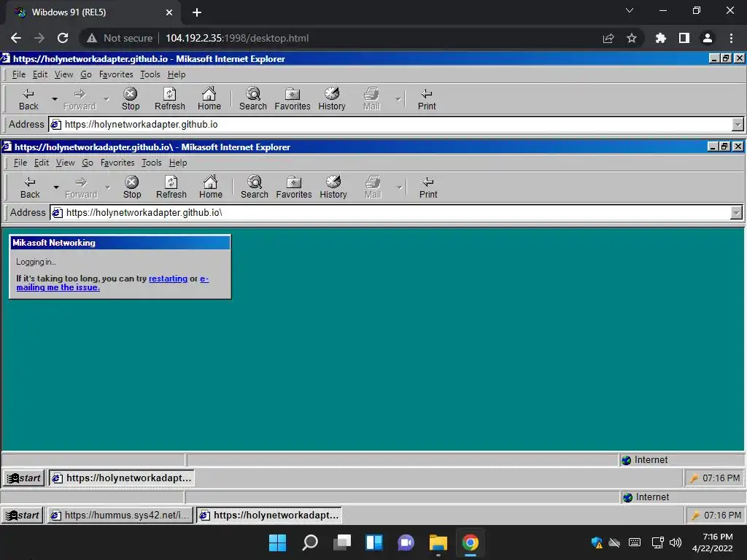Click Stop in outer Explorer window toolbar
The width and height of the screenshot is (747, 560).
131,99
